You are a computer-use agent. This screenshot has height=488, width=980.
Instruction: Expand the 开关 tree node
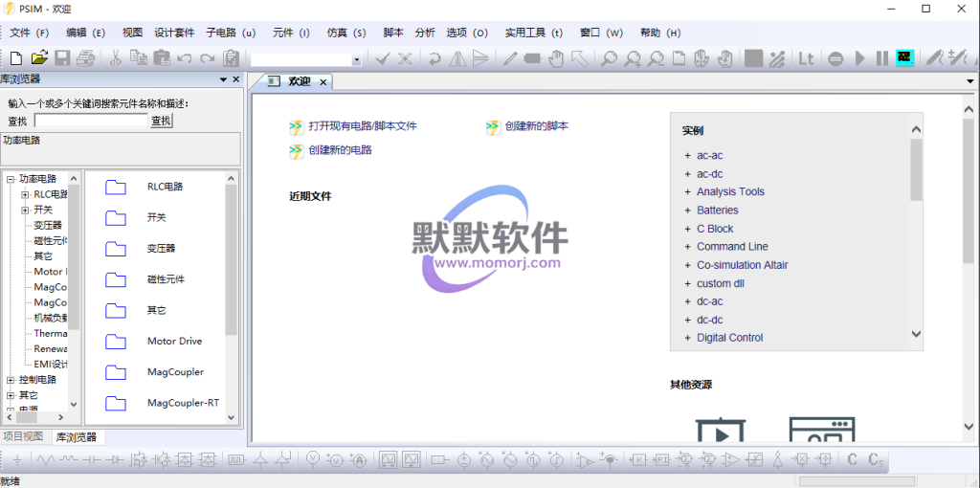click(25, 210)
